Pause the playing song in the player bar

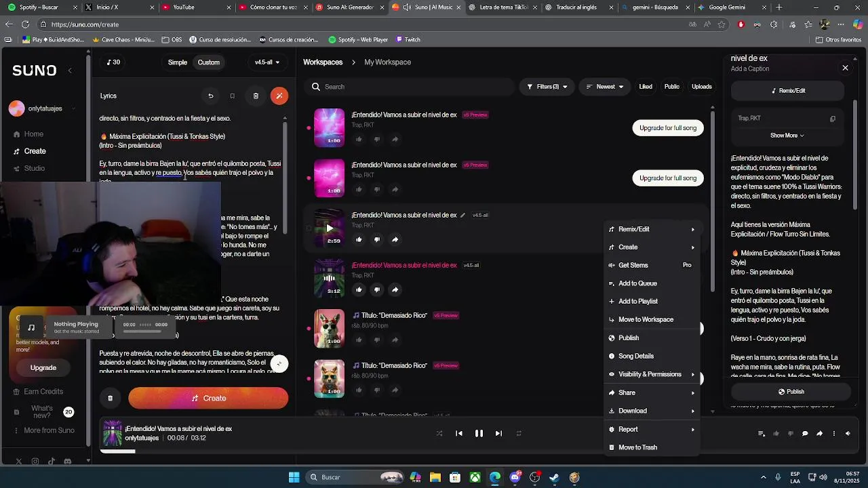point(479,434)
